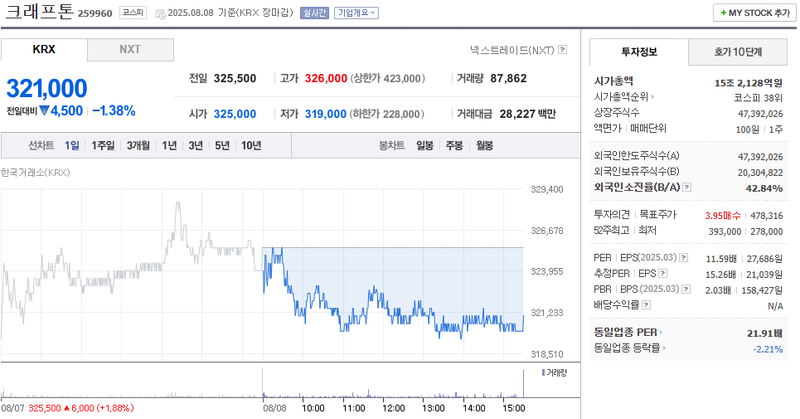The image size is (800, 419).
Task: Open the 호가10단계 tab
Action: pyautogui.click(x=738, y=52)
